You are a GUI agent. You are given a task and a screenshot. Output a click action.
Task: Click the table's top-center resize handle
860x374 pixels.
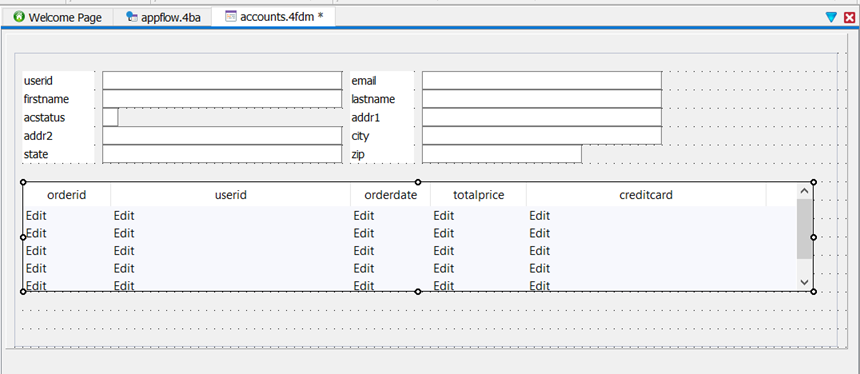(x=418, y=182)
